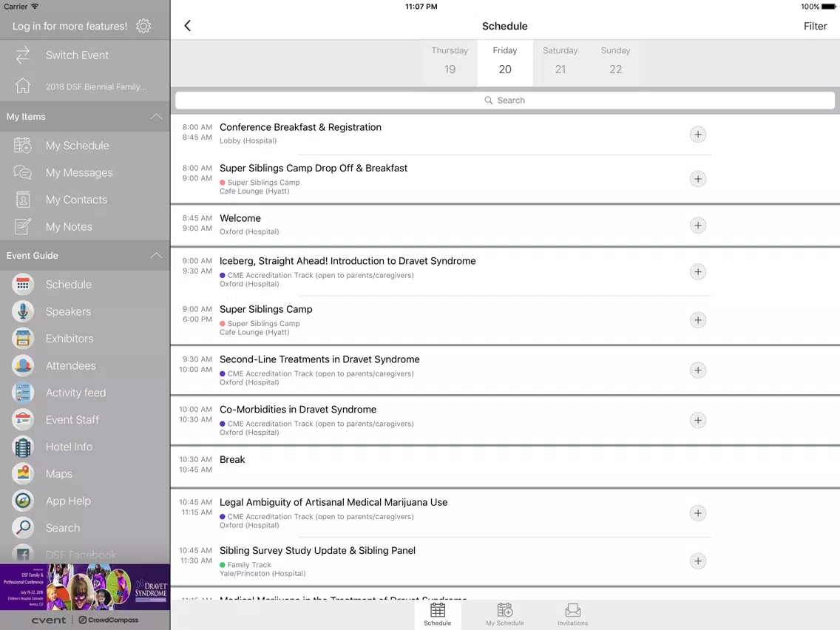Open Activity feed icon

coord(22,393)
